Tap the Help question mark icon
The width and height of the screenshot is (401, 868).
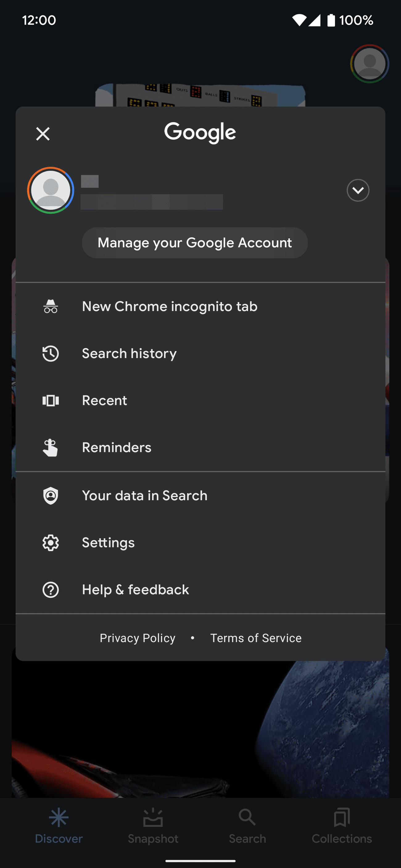pyautogui.click(x=51, y=590)
